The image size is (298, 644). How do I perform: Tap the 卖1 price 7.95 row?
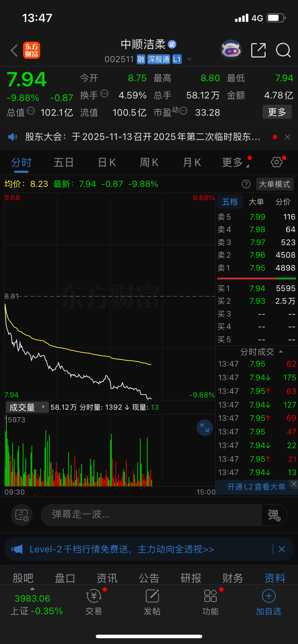tap(257, 268)
